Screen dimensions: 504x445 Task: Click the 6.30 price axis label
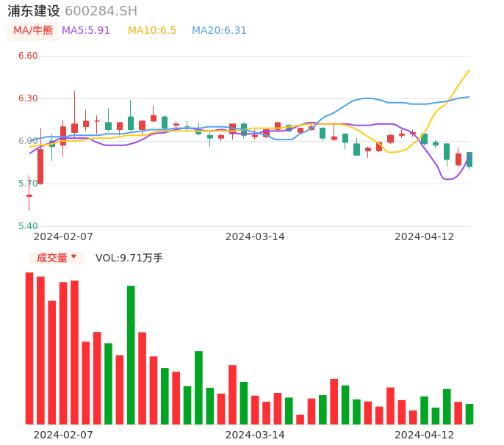(28, 98)
